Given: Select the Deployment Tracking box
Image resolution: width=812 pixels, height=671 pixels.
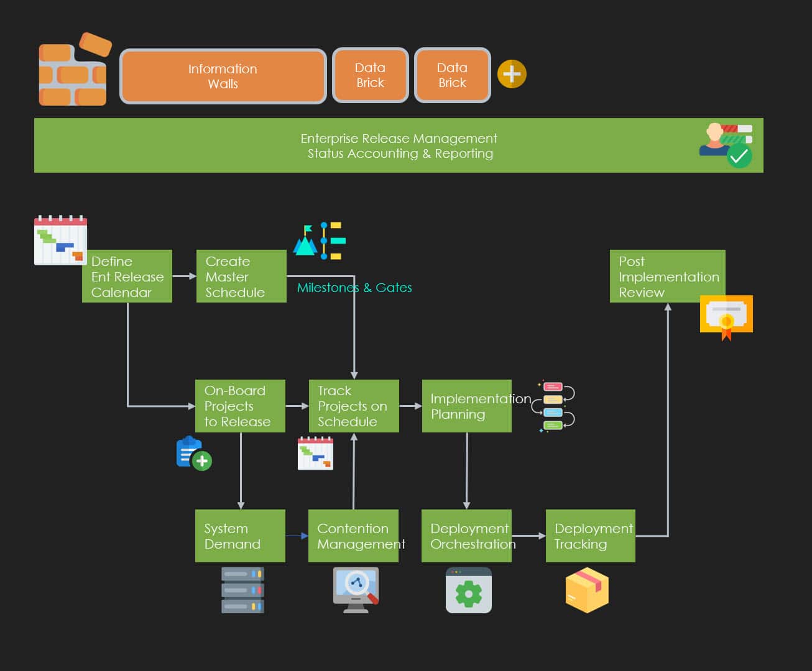Looking at the screenshot, I should click(591, 536).
